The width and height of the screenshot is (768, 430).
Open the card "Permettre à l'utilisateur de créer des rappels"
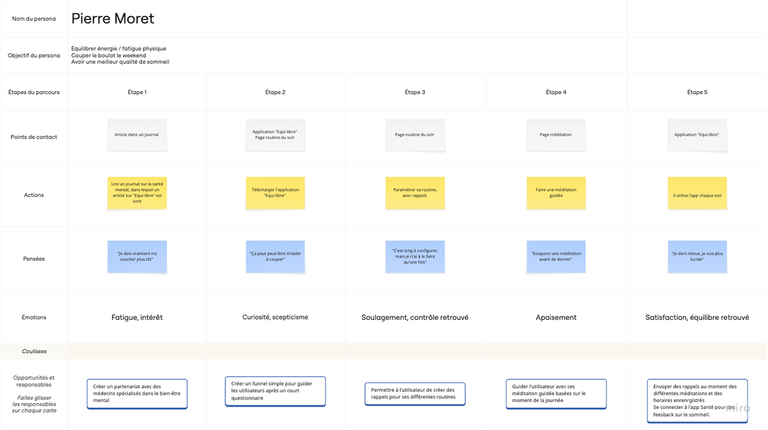coord(415,394)
